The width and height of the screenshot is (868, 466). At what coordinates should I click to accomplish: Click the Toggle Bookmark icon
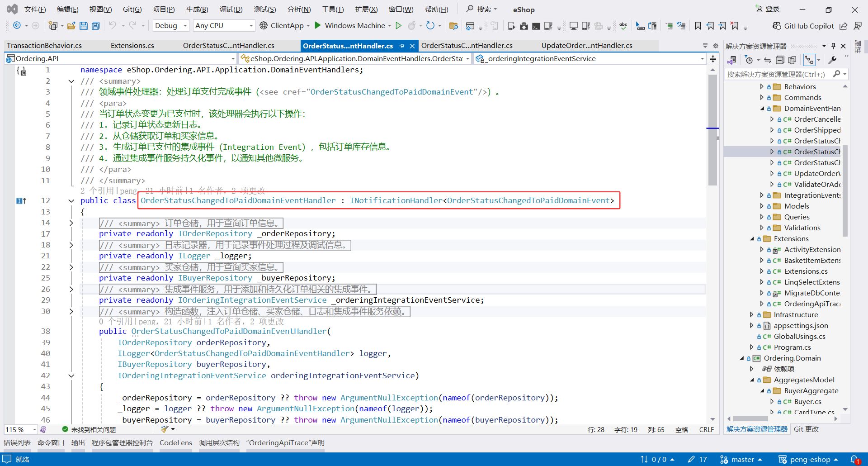pyautogui.click(x=698, y=26)
